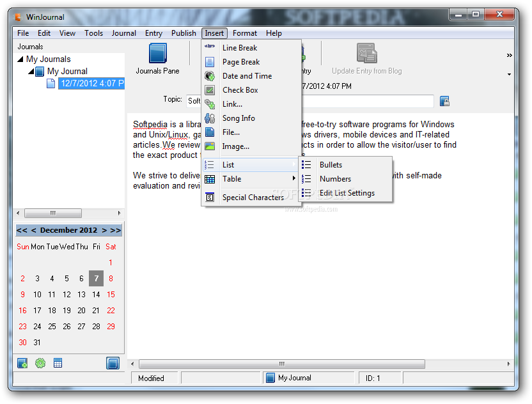
Task: Open the Edit menu
Action: coord(44,33)
